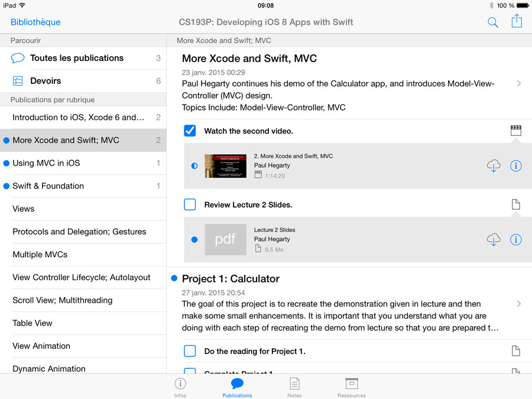Viewport: 532px width, 399px height.
Task: Click the speech bubble icon beside Toutes les publications
Action: [x=18, y=58]
